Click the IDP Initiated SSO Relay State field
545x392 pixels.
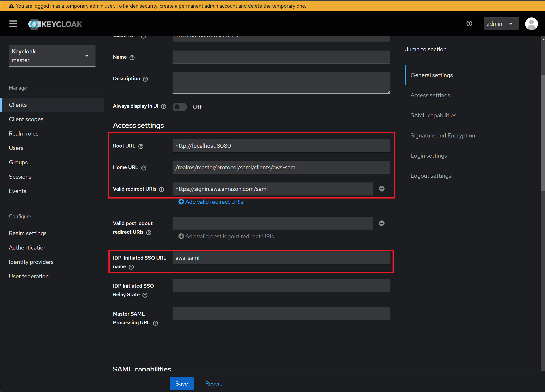pyautogui.click(x=281, y=286)
